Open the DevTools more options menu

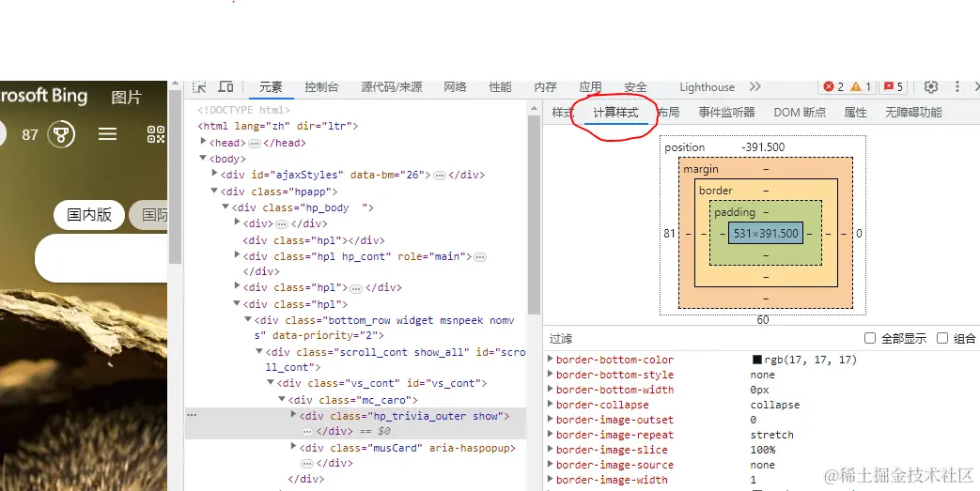[x=957, y=86]
